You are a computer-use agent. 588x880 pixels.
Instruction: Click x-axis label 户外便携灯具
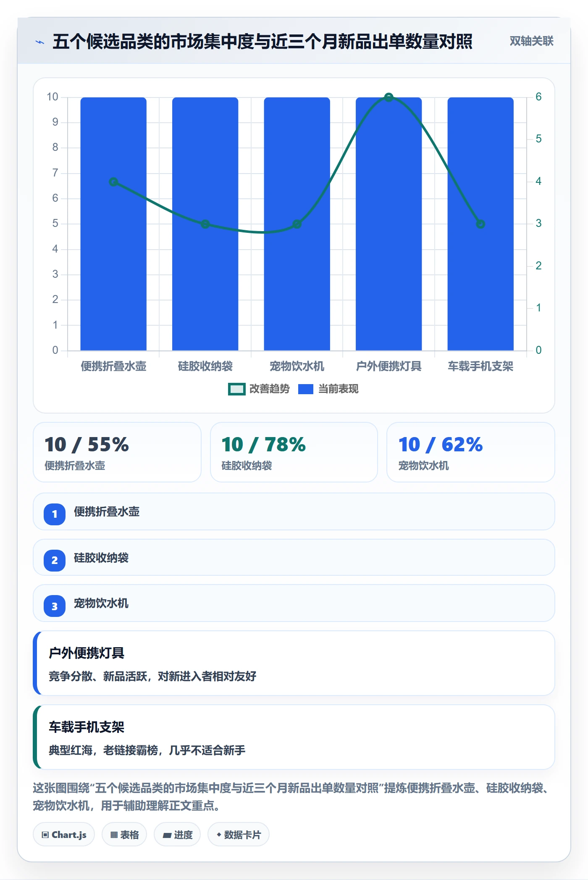388,366
